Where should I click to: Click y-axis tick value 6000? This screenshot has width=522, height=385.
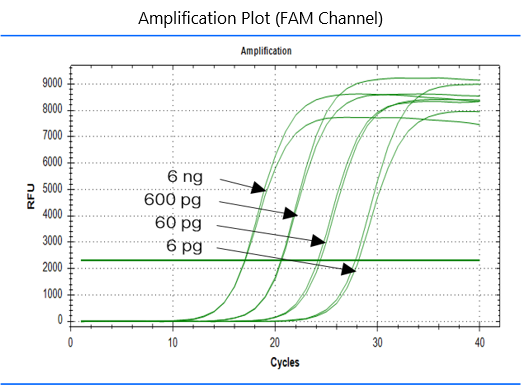52,162
